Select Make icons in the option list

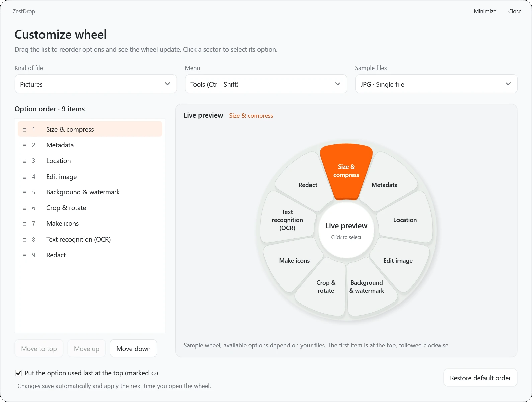click(90, 223)
